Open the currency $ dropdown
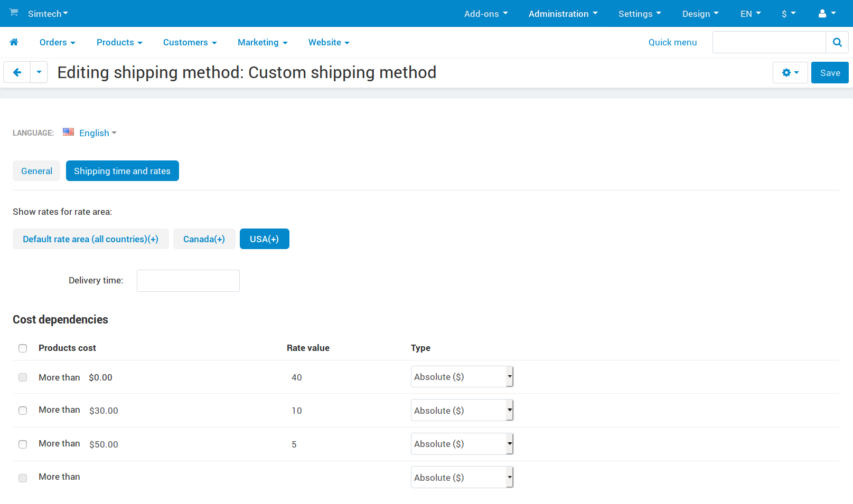Viewport: 853px width, 504px height. [789, 14]
